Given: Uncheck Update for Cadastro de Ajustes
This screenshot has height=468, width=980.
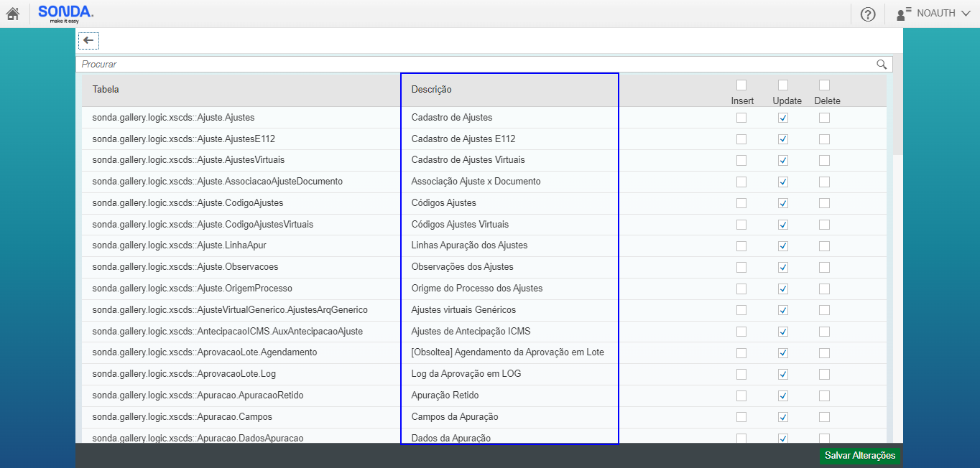Looking at the screenshot, I should pos(783,118).
